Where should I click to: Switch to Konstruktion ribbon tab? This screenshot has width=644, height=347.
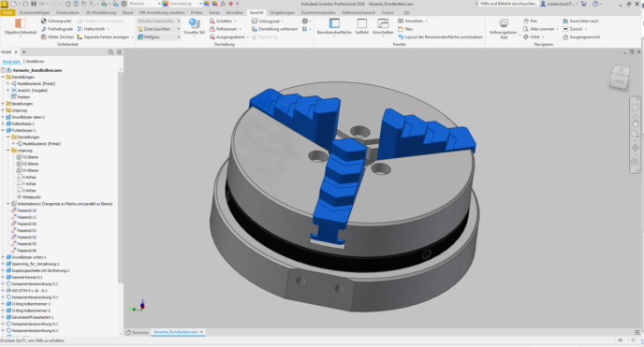(67, 13)
